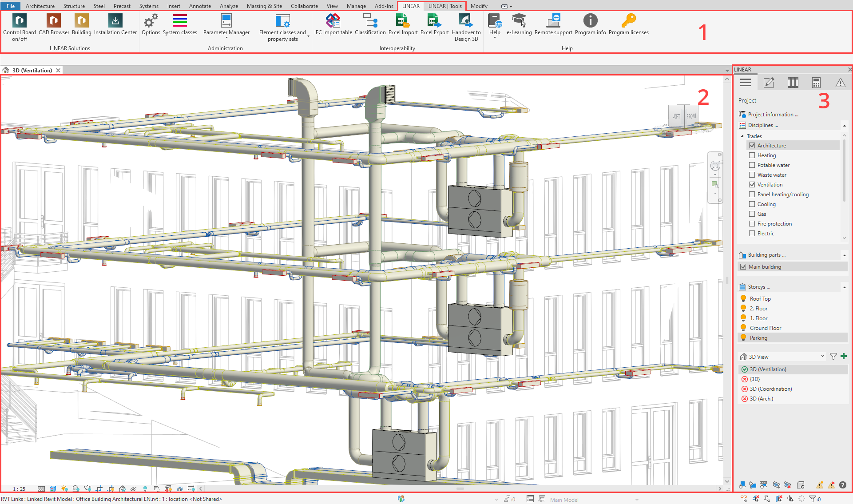This screenshot has height=504, width=853.
Task: Enable the Cooling trade checkbox
Action: [x=752, y=204]
